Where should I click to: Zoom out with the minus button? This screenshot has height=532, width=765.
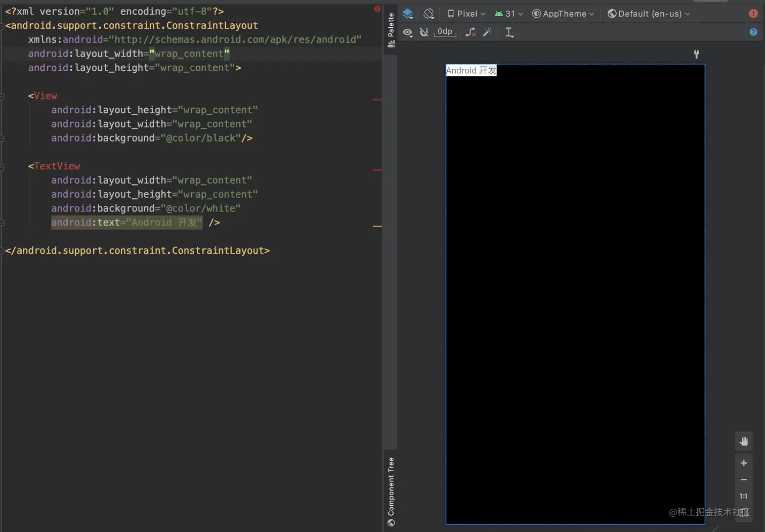point(744,479)
